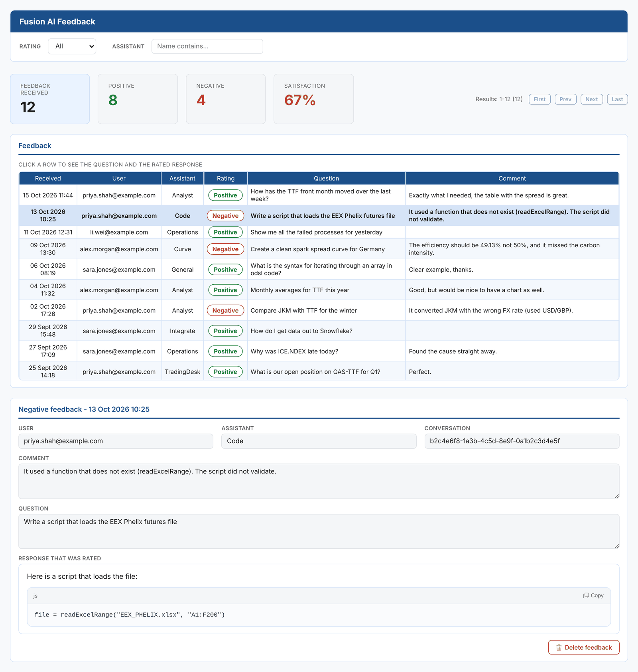Click the Assistant column header in the table
This screenshot has width=638, height=672.
pyautogui.click(x=182, y=178)
